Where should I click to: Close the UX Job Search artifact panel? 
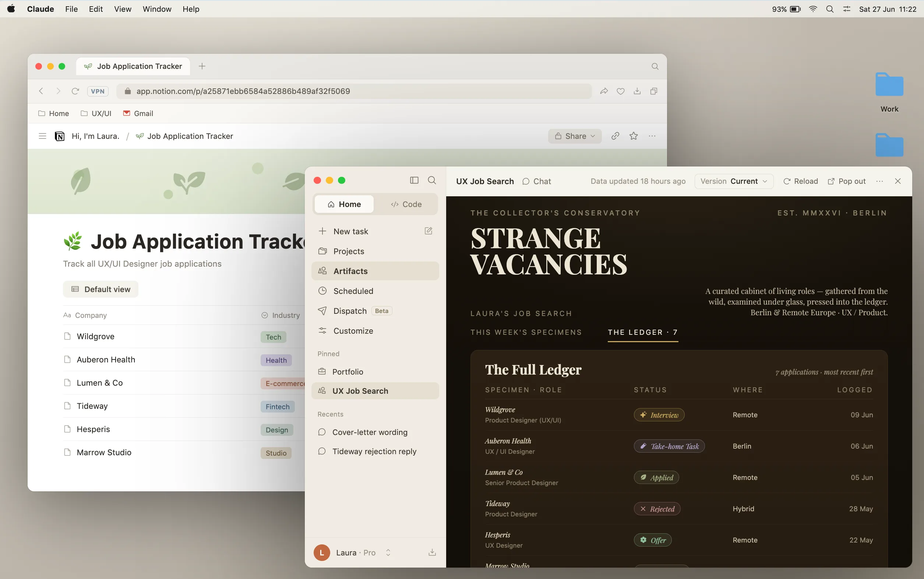point(898,181)
